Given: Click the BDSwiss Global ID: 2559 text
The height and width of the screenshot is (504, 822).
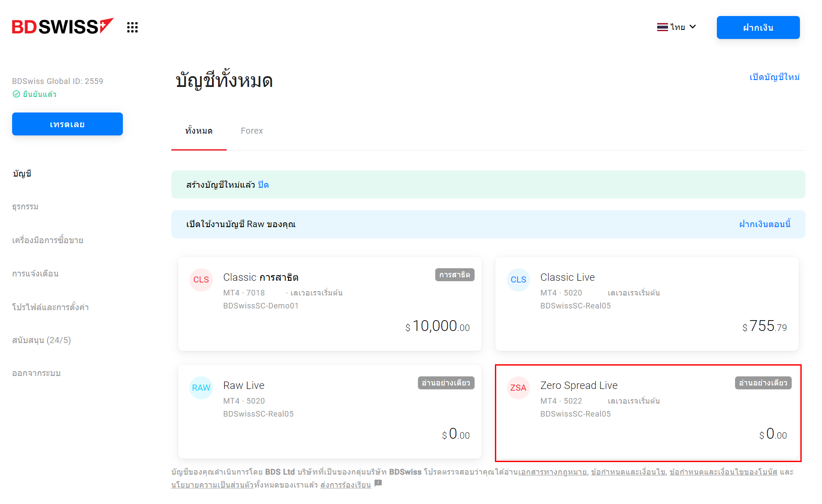Looking at the screenshot, I should click(x=58, y=81).
